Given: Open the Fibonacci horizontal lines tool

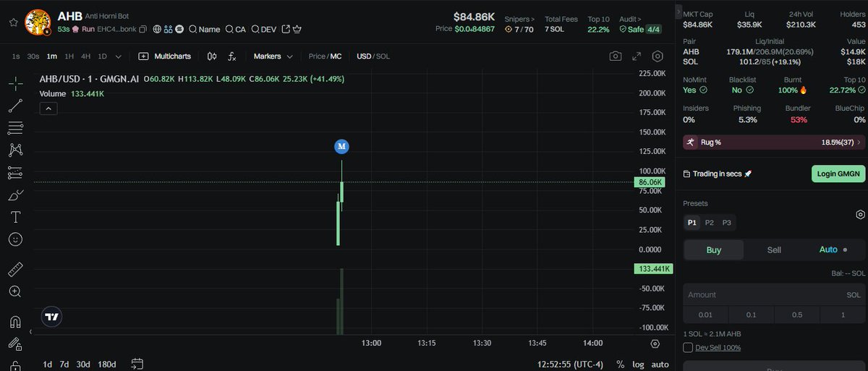Looking at the screenshot, I should pos(15,128).
